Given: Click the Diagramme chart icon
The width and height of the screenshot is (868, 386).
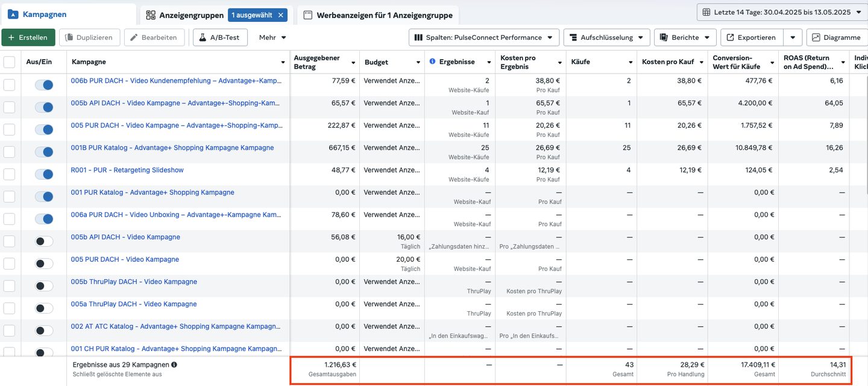Looking at the screenshot, I should (x=816, y=37).
